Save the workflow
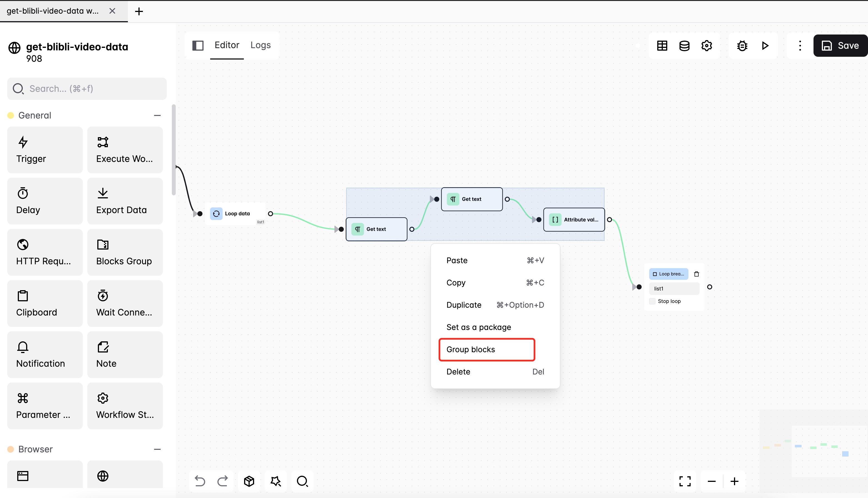868x498 pixels. pos(840,46)
